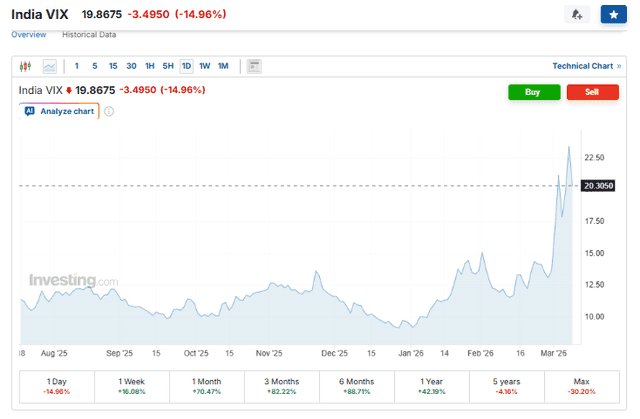Click the 12.50 price axis label

pos(594,285)
